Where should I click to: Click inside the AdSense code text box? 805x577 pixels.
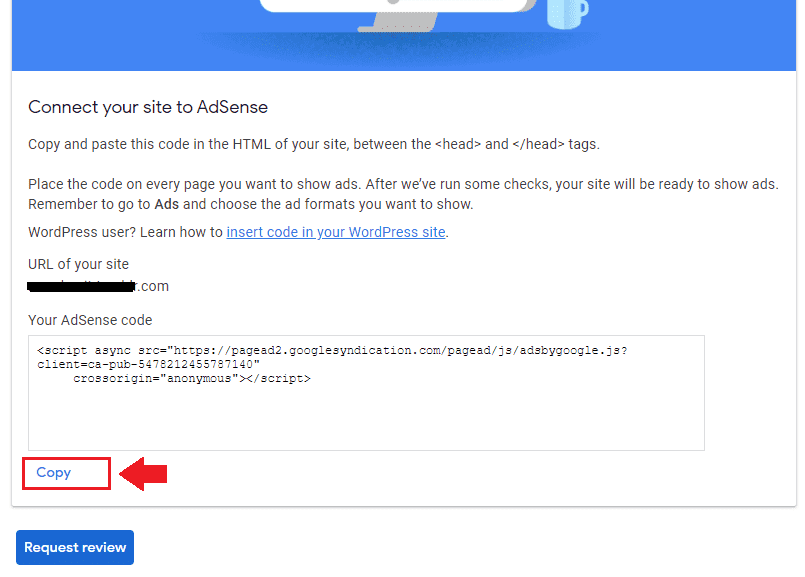point(366,393)
